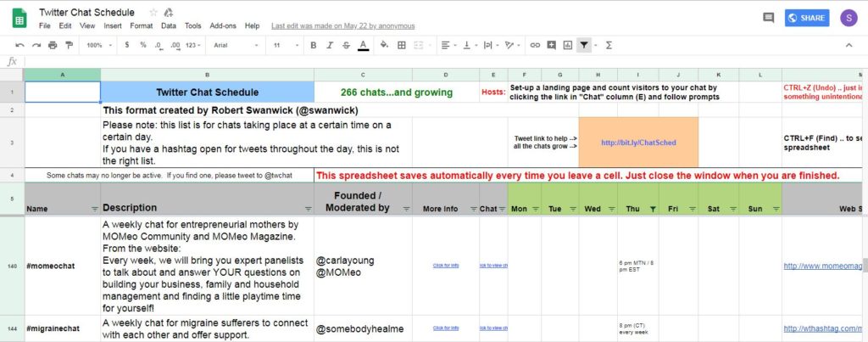Open the text color picker
This screenshot has width=868, height=342.
click(x=363, y=45)
